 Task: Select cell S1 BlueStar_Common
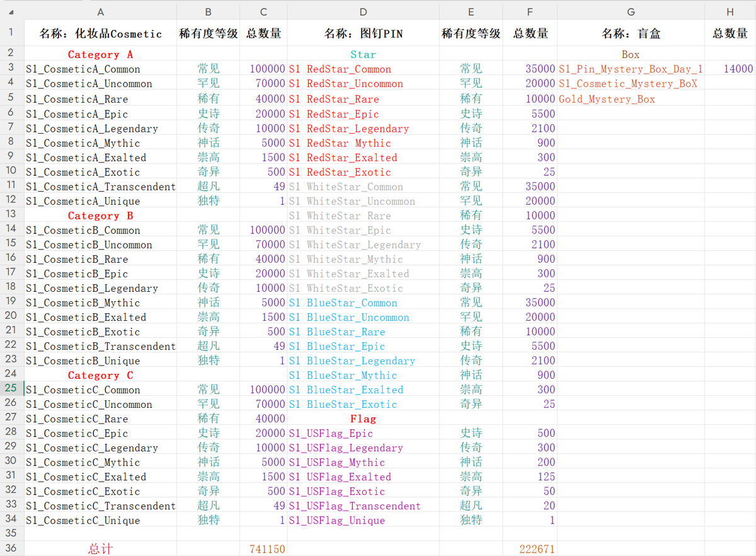point(364,303)
